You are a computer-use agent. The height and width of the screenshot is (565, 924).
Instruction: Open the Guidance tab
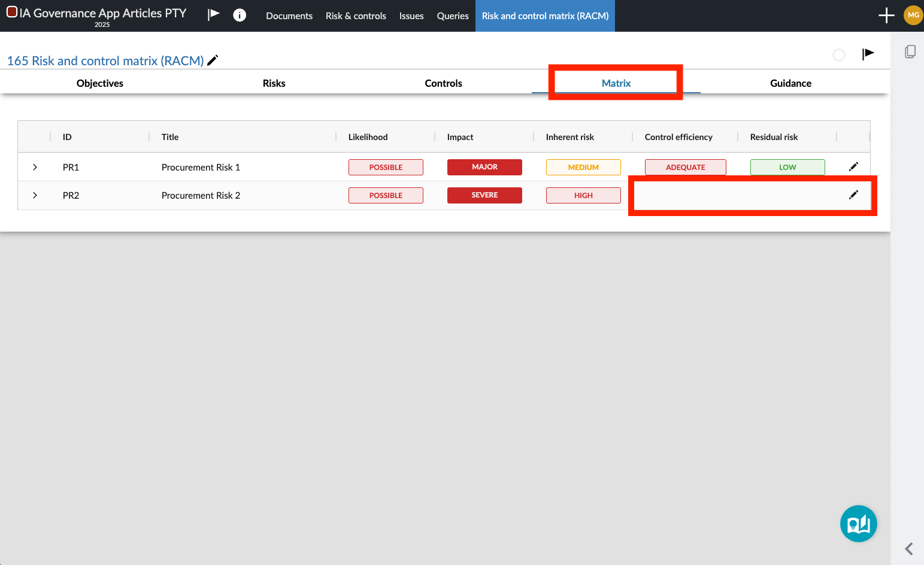click(x=790, y=83)
